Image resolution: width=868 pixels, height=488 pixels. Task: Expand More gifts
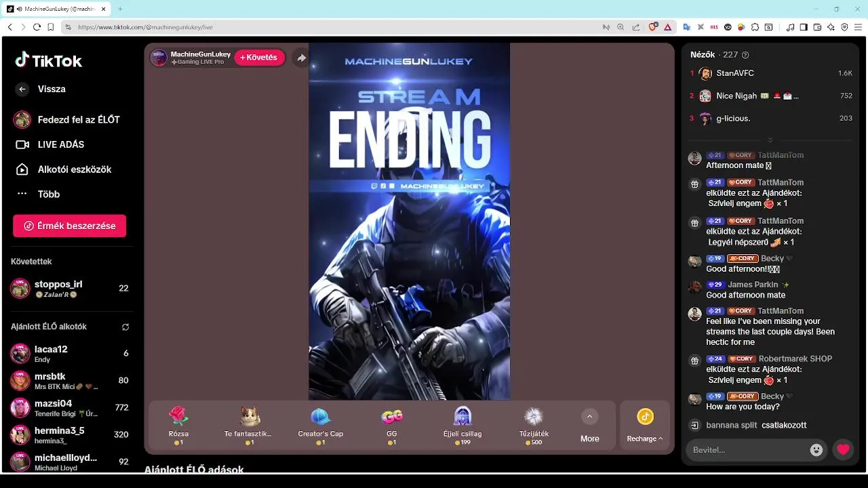(590, 426)
